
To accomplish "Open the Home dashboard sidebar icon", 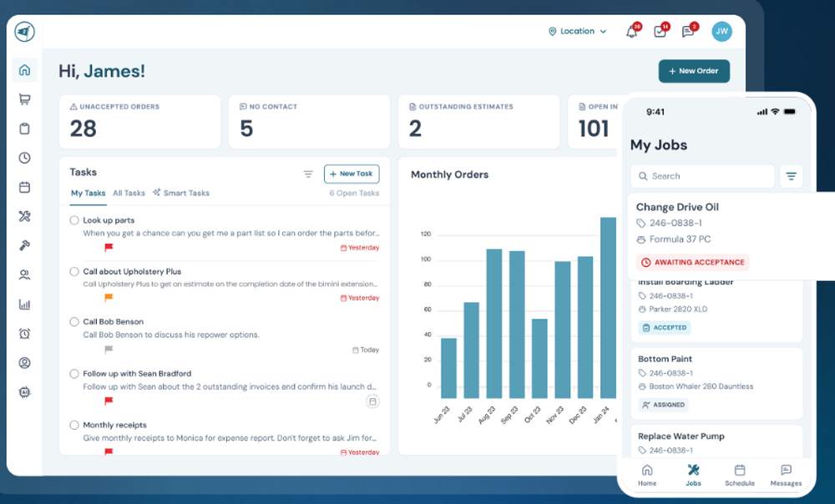I will coord(24,70).
